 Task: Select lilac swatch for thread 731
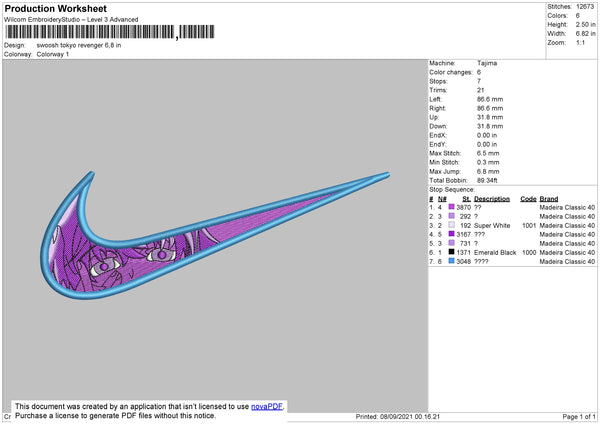click(452, 243)
